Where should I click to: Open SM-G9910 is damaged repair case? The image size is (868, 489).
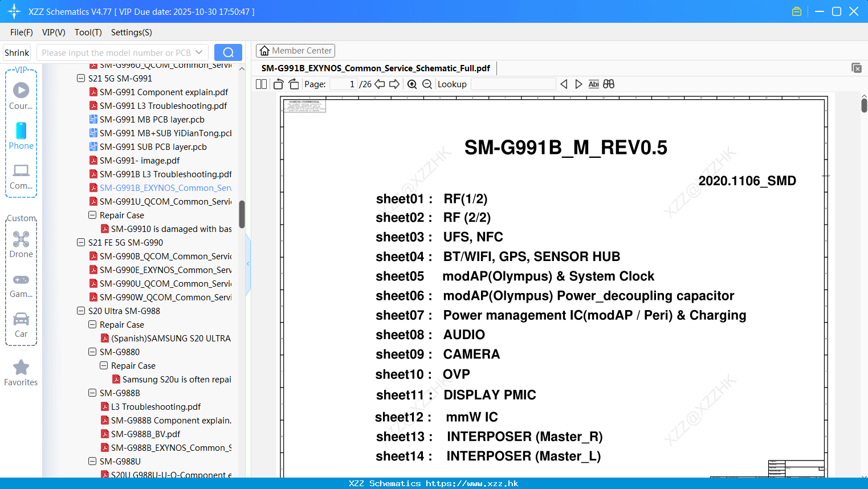click(166, 229)
